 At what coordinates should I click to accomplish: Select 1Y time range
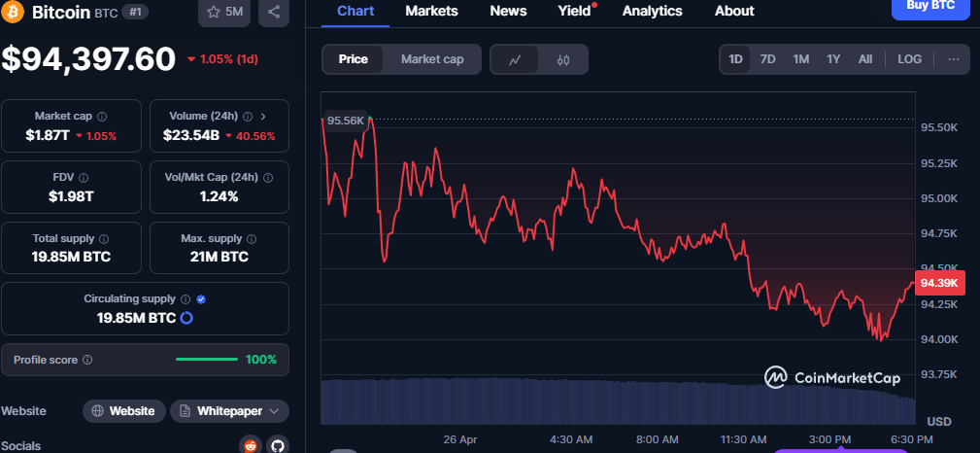(833, 59)
